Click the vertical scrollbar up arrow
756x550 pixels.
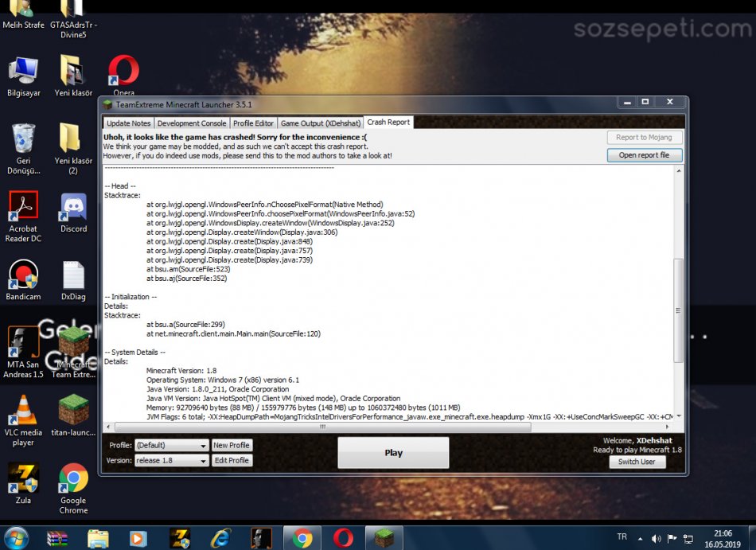(678, 171)
